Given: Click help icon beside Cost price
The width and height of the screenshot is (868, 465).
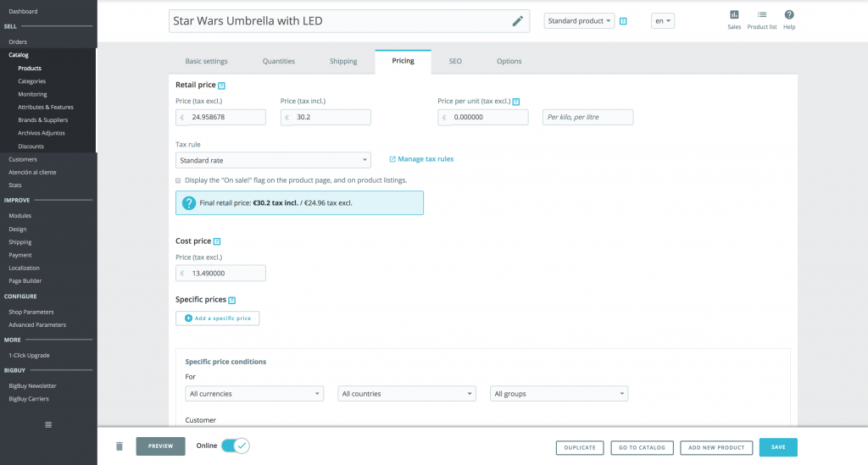Looking at the screenshot, I should tap(217, 241).
